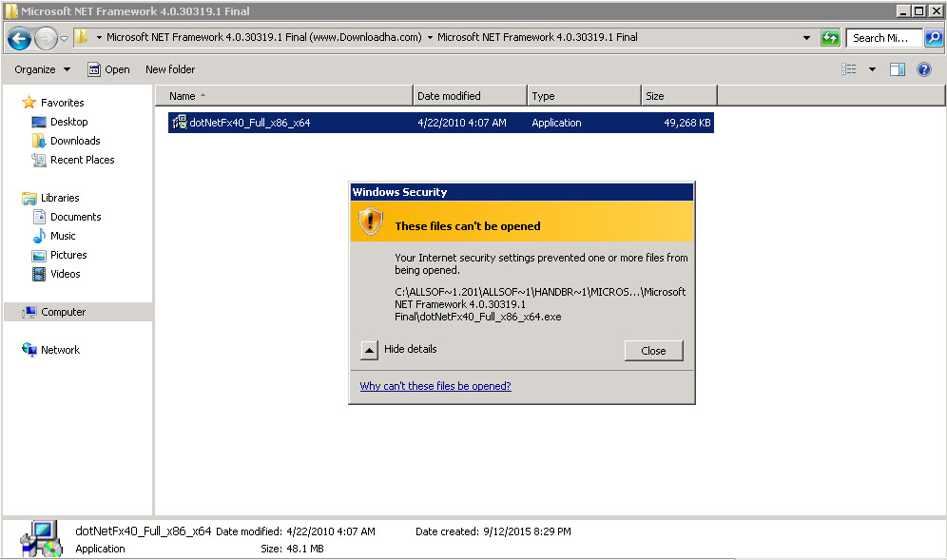Select Favorites in navigation pane

53,103
